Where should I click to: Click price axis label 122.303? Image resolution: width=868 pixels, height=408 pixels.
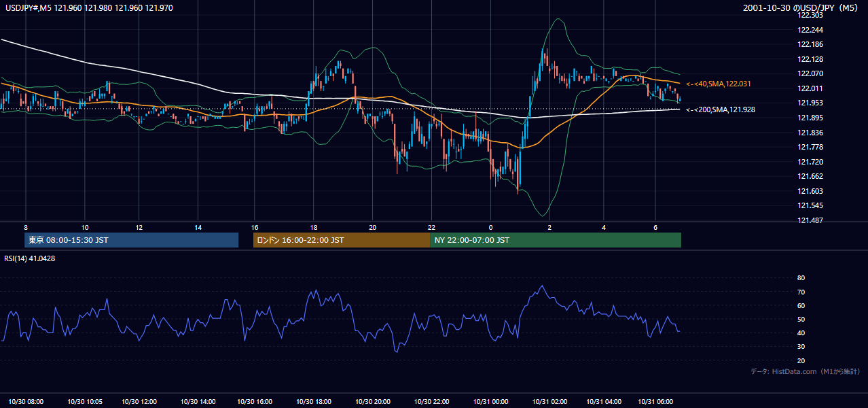[x=810, y=15]
